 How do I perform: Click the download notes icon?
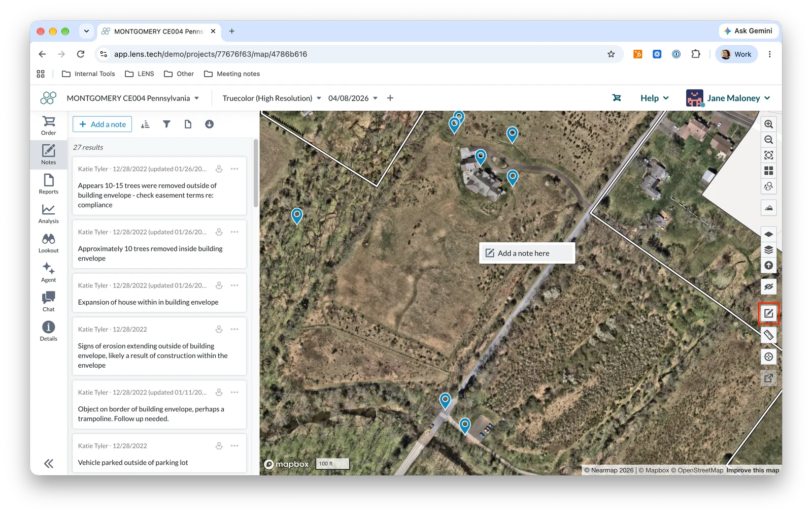point(209,124)
